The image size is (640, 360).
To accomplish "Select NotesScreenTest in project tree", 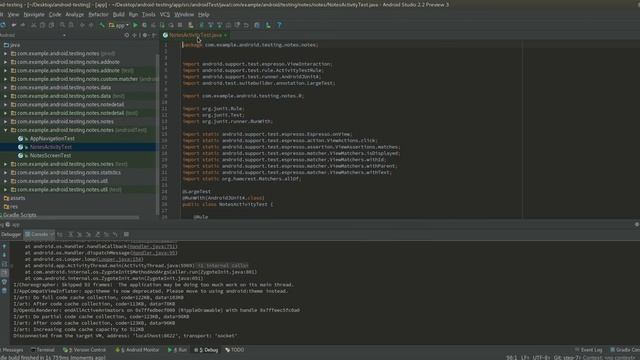I will (51, 156).
